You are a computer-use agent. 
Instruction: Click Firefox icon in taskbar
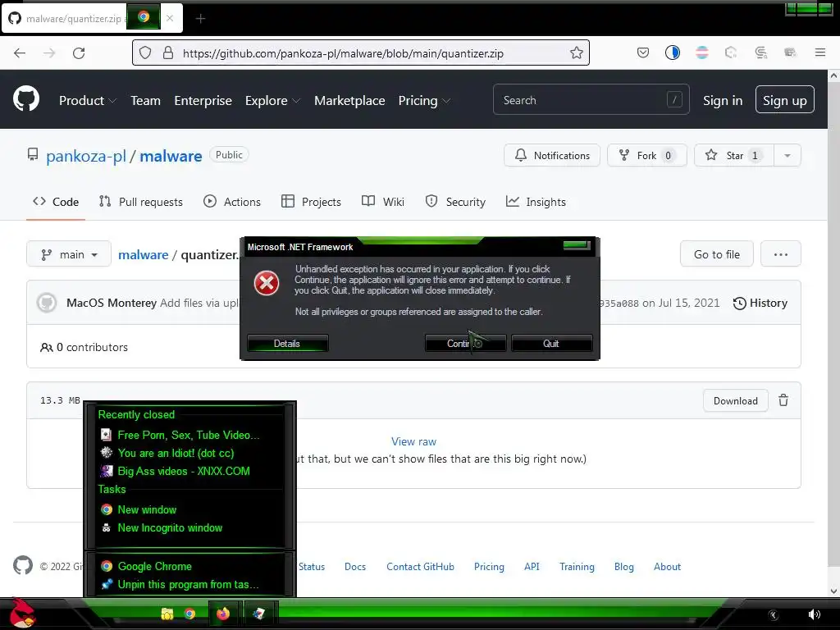coord(223,614)
